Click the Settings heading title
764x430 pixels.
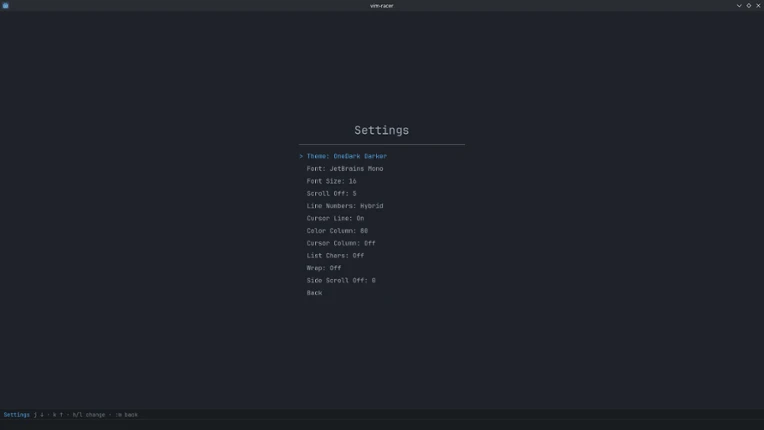tap(382, 130)
